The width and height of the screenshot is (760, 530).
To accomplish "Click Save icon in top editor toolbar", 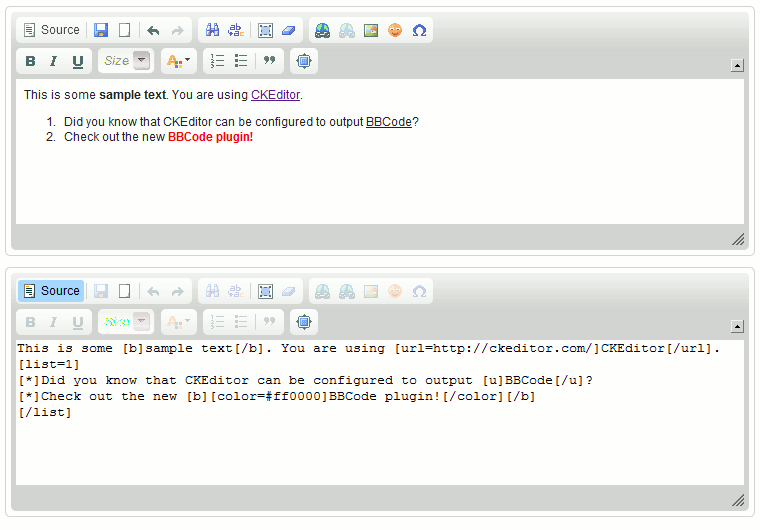I will pos(101,30).
